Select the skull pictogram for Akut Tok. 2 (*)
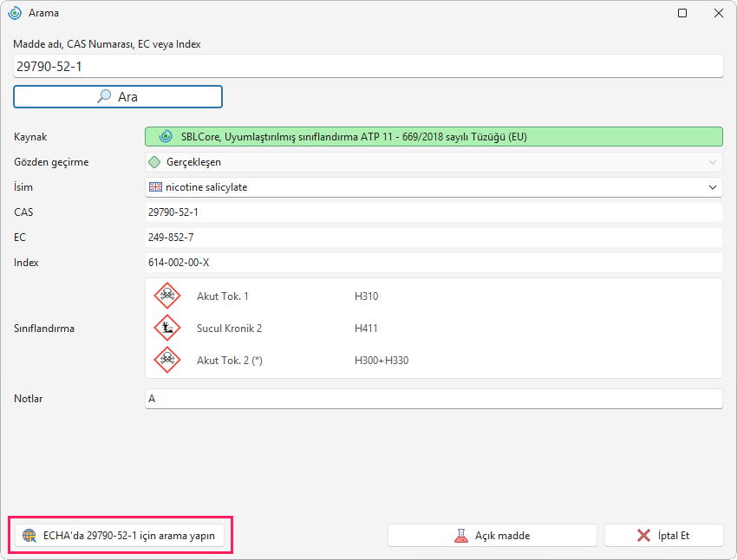Viewport: 737px width, 560px height. pyautogui.click(x=167, y=360)
